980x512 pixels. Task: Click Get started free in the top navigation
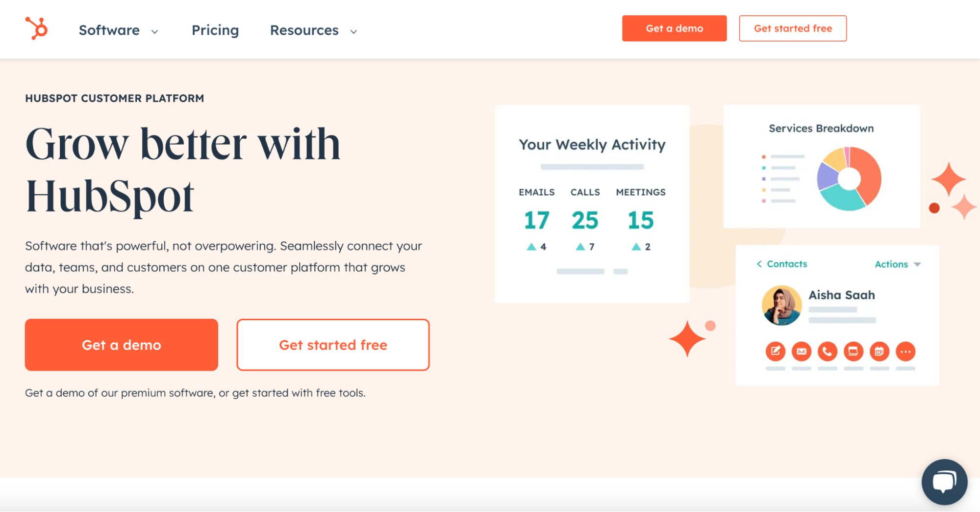point(793,28)
